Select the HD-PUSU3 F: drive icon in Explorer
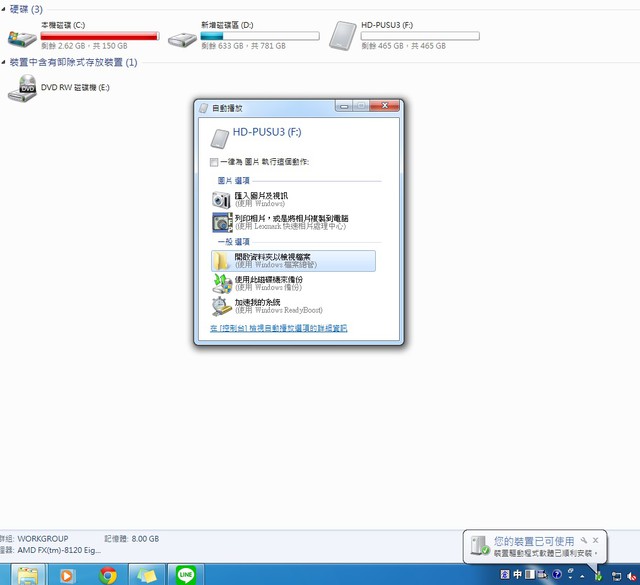 pyautogui.click(x=342, y=36)
